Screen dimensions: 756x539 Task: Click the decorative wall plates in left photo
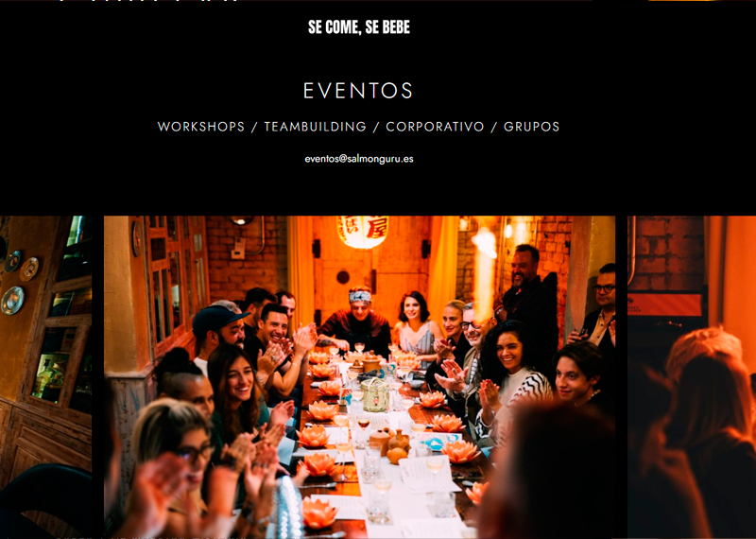tap(18, 282)
